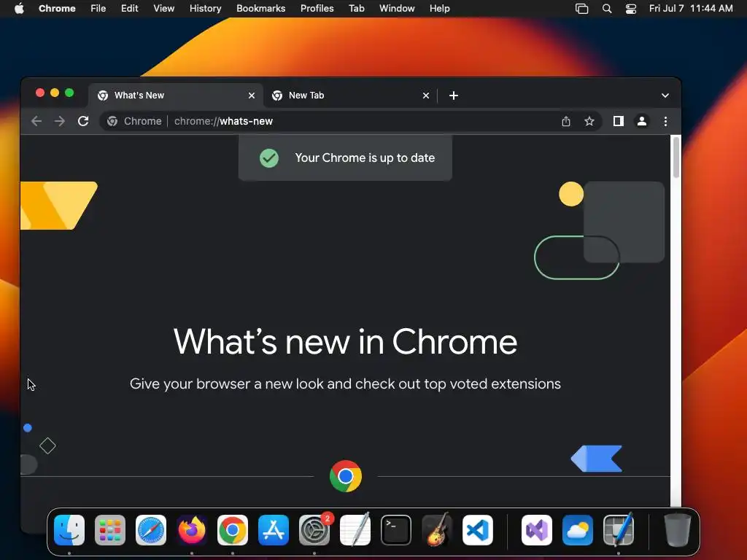Open Launchpad from the Dock

point(110,530)
